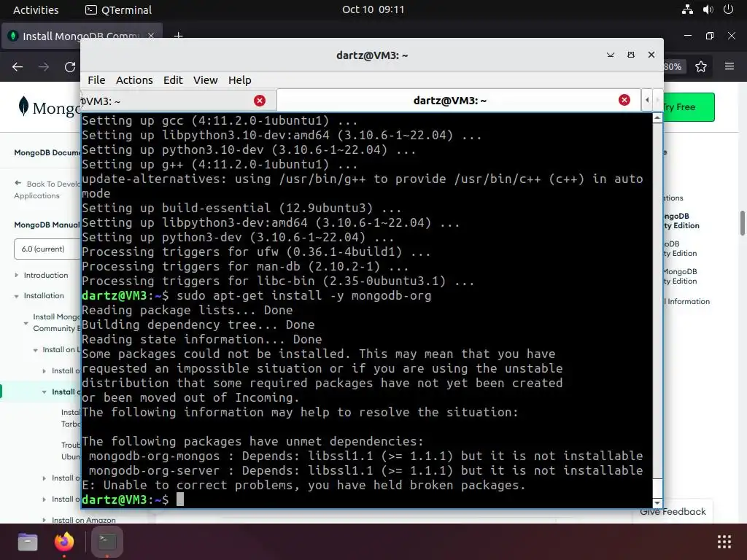Click the QTerminal app menu in top bar
The height and width of the screenshot is (560, 747).
tap(118, 9)
